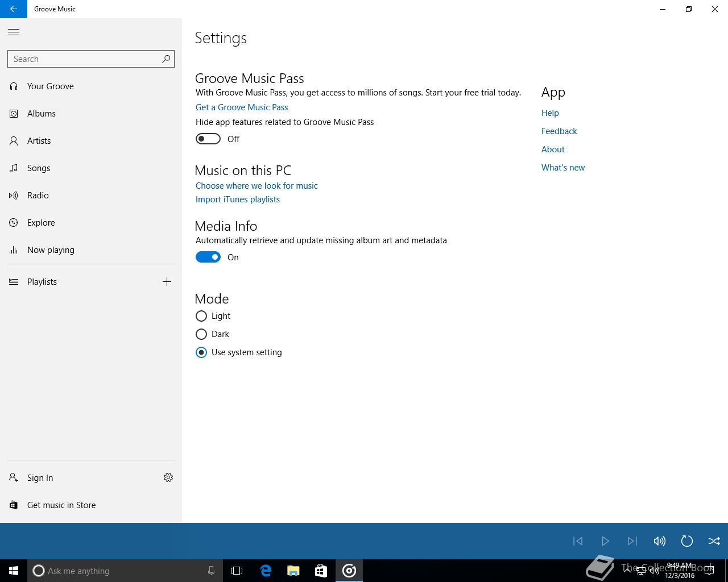The height and width of the screenshot is (582, 728).
Task: Go back using the back arrow
Action: (x=14, y=9)
